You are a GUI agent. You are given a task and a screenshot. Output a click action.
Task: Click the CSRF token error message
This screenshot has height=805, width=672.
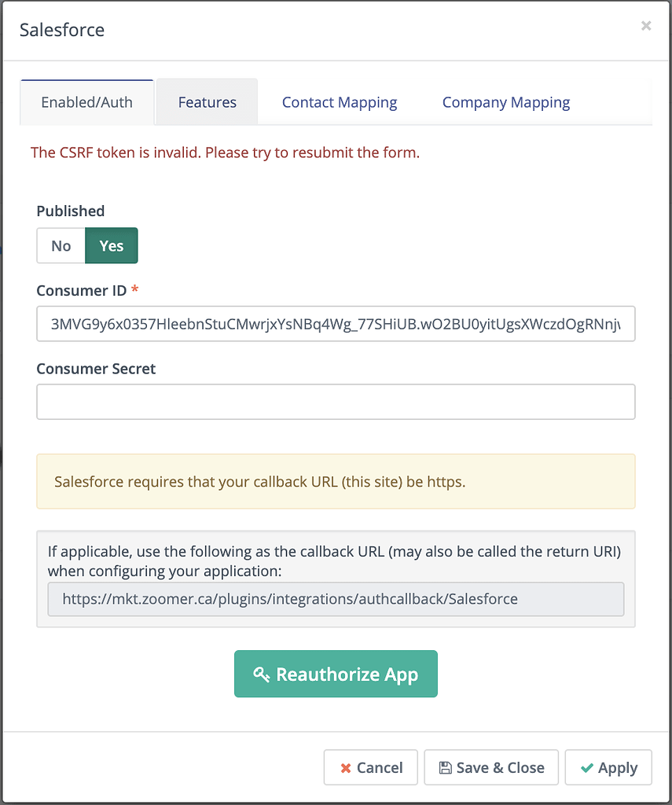click(225, 153)
